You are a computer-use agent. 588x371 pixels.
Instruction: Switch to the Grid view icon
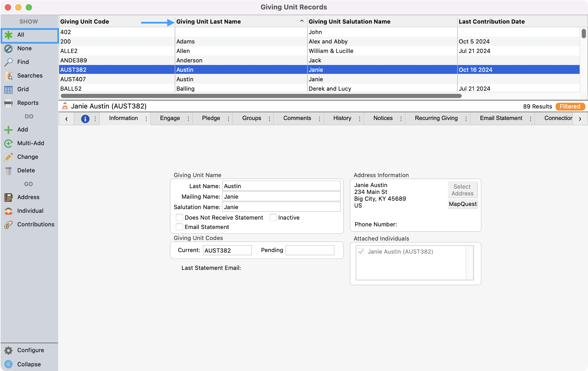8,89
